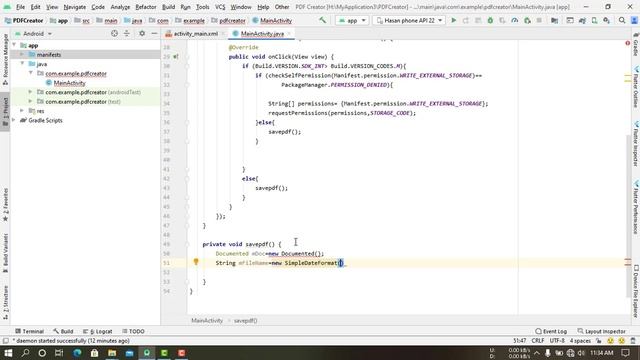Click pdfcreator breadcrumb in navigation bar

(x=232, y=20)
